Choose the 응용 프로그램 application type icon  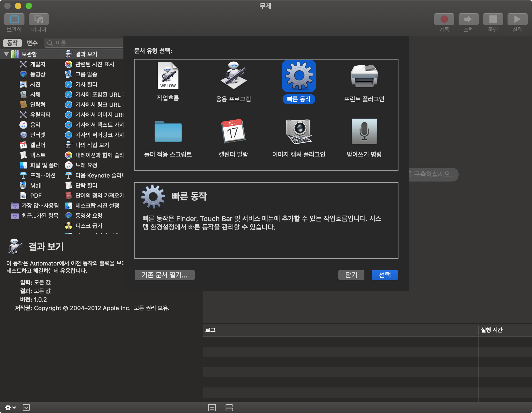point(233,76)
